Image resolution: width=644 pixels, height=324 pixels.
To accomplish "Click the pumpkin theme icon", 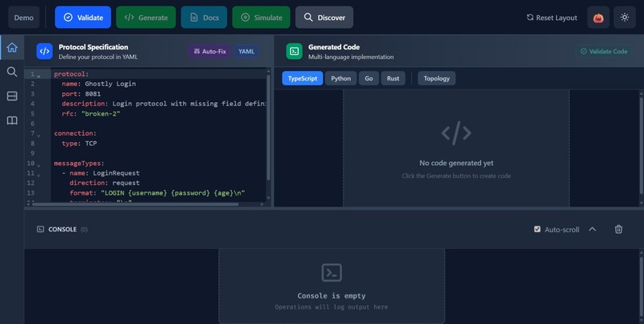I will pyautogui.click(x=598, y=18).
